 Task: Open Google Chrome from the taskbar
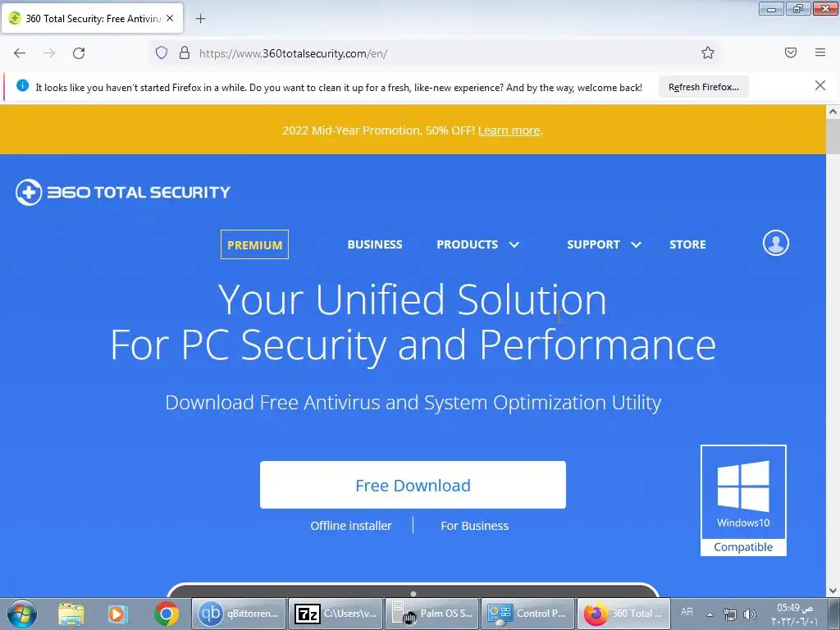pos(166,614)
